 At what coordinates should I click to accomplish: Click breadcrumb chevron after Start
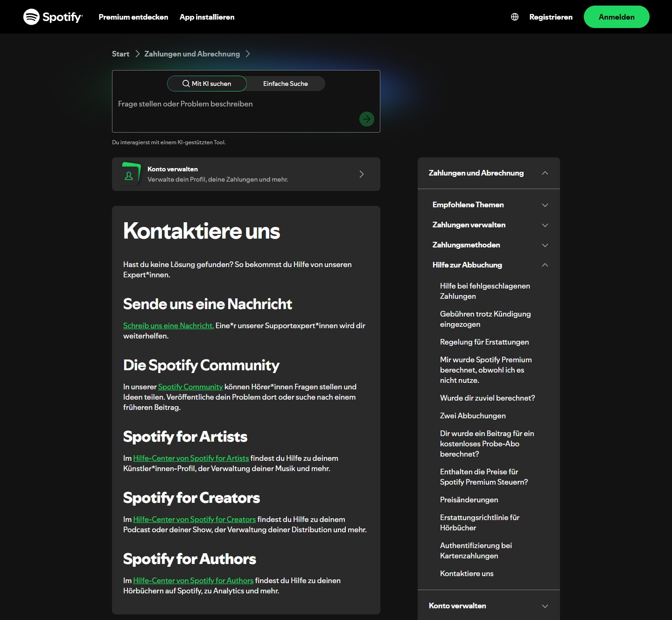point(138,54)
